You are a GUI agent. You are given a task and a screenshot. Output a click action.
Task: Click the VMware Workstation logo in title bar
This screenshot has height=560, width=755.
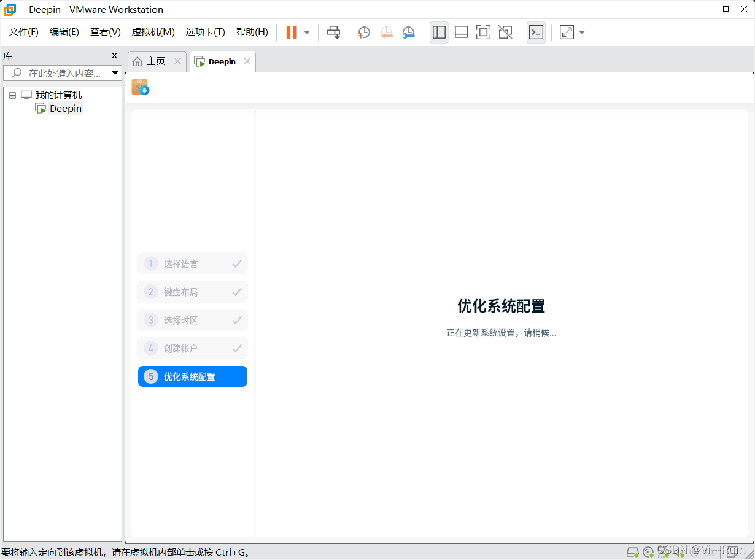coord(10,9)
